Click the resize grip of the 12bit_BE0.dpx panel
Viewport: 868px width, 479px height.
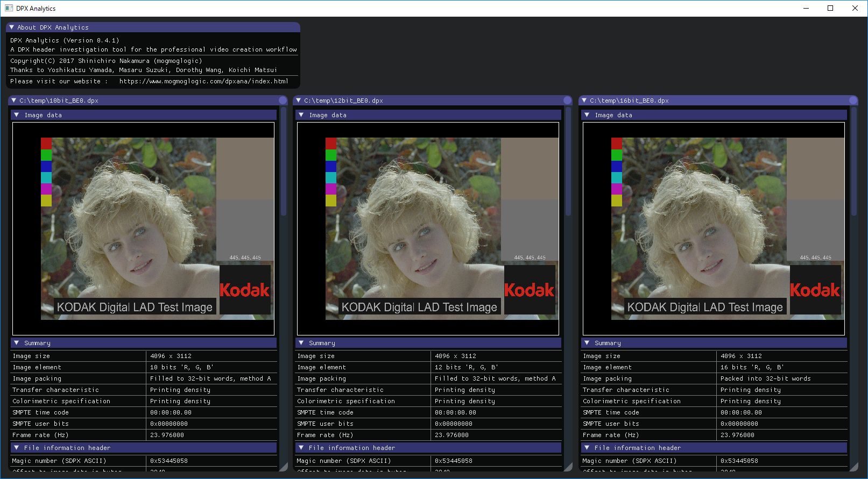click(568, 467)
